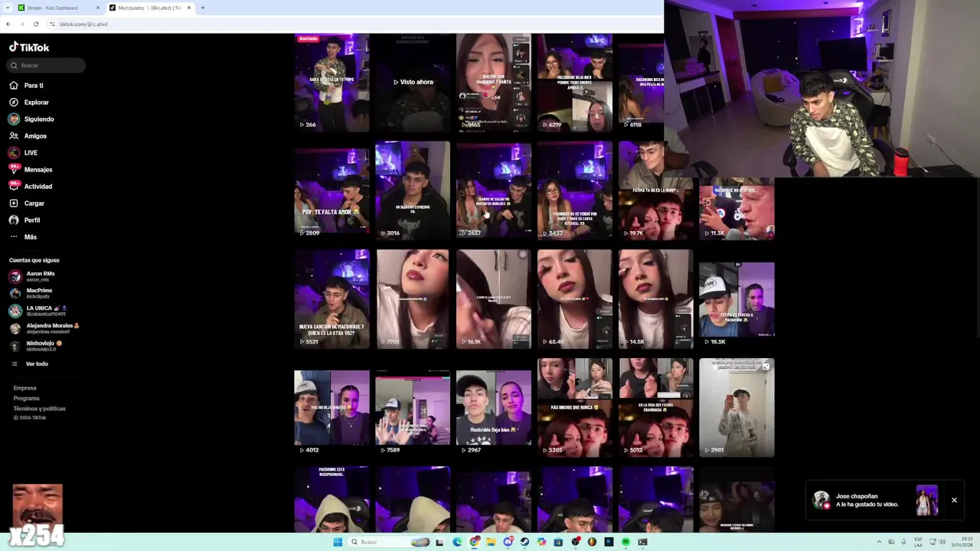
Task: Dismiss the Jose chapoñan notification
Action: [x=954, y=500]
